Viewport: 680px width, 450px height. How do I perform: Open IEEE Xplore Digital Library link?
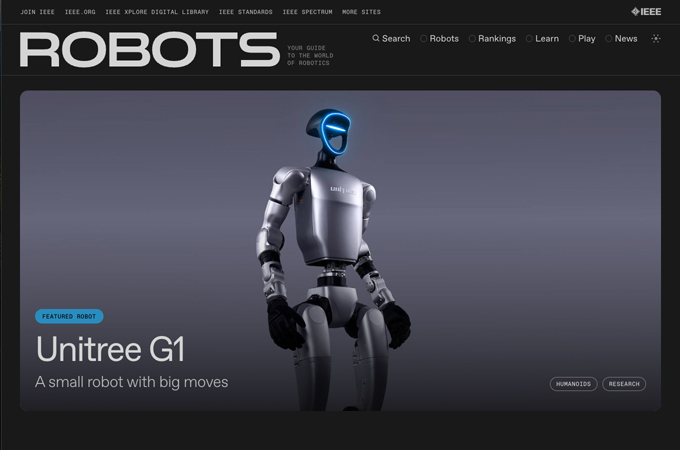pyautogui.click(x=157, y=12)
